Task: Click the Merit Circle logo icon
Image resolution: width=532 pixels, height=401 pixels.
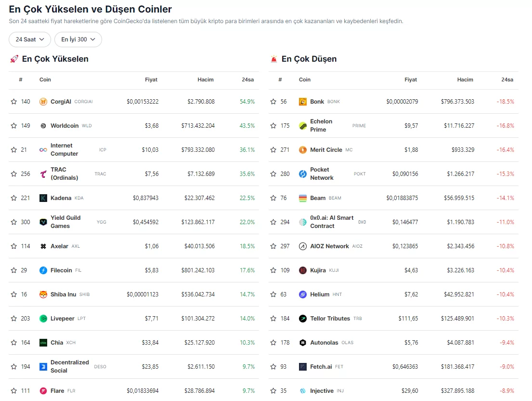Action: tap(303, 150)
